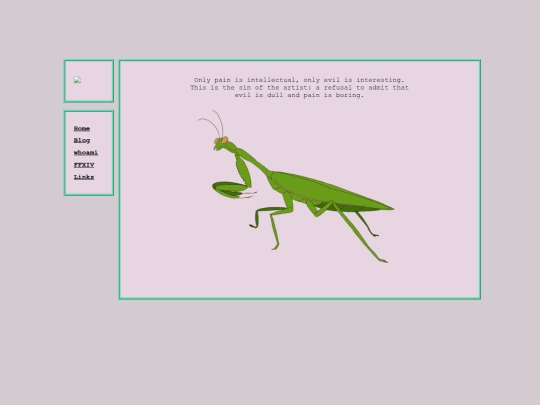Click the text 'evil is dull and pain is boring.'
The height and width of the screenshot is (405, 540).
299,95
